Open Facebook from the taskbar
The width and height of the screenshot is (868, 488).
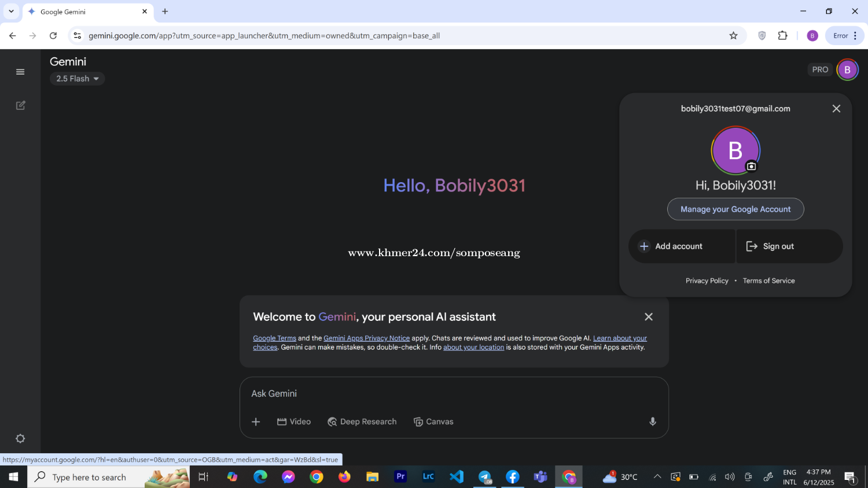(513, 477)
